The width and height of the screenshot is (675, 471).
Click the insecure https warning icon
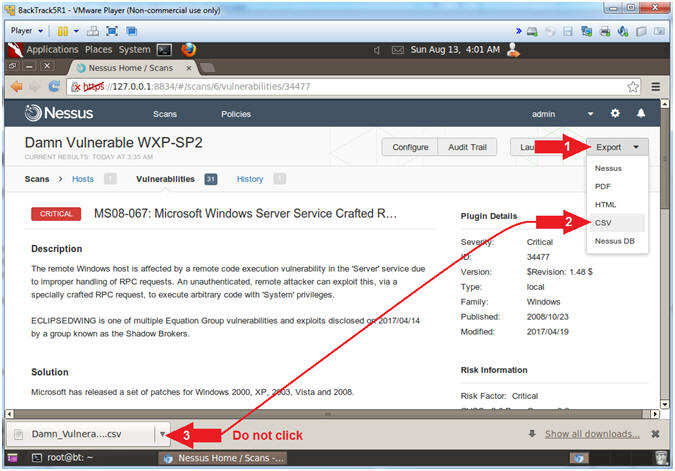click(76, 87)
